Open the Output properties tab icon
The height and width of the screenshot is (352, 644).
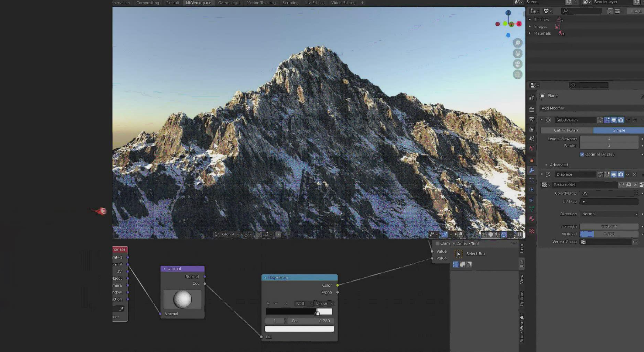[x=532, y=119]
